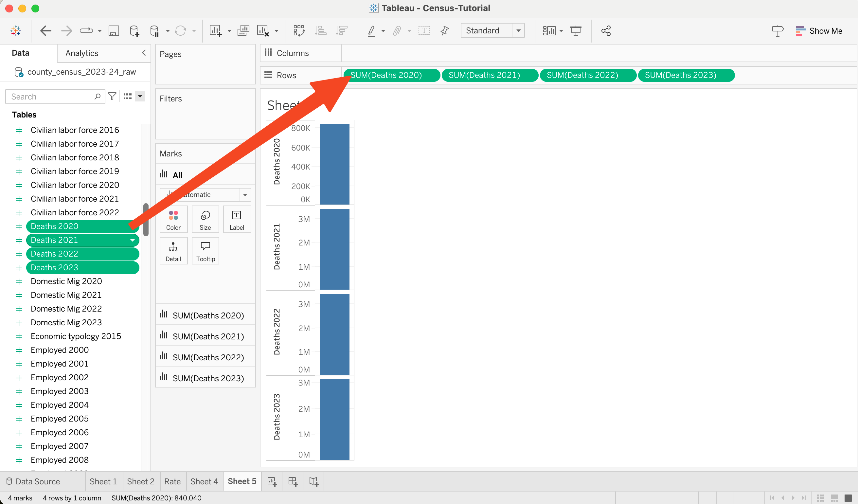Click the show filmstrip status bar icon
858x504 pixels.
point(834,497)
